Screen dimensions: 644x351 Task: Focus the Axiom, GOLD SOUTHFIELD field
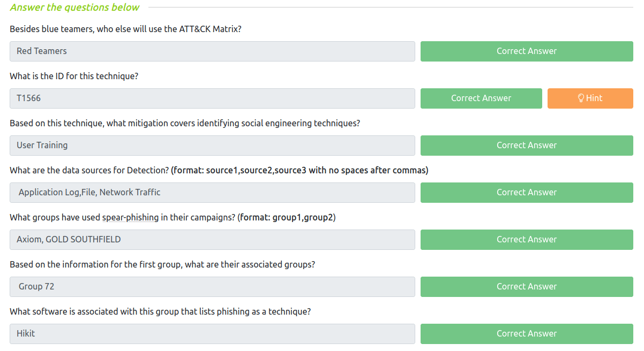click(212, 240)
